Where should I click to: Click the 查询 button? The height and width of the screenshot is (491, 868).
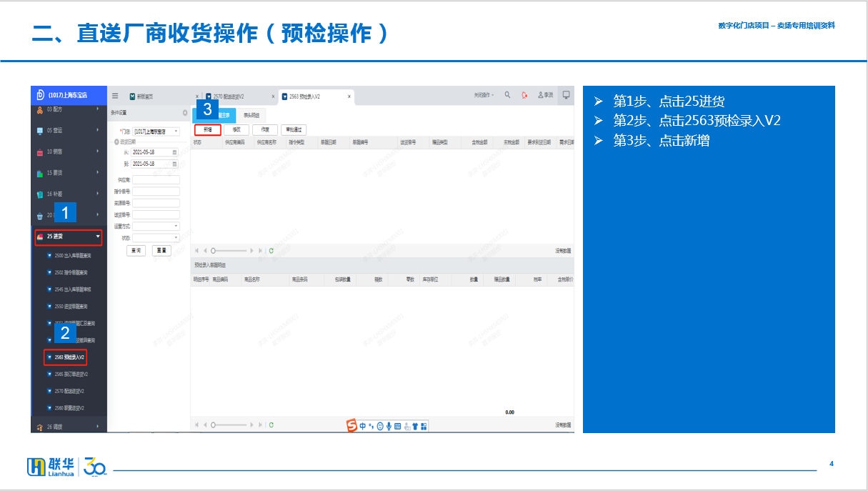point(136,251)
